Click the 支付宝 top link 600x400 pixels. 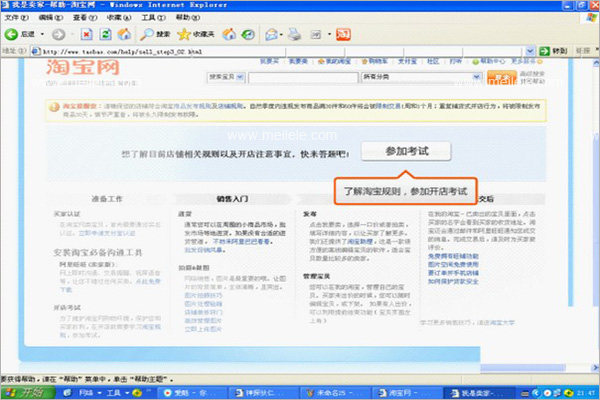pos(407,61)
